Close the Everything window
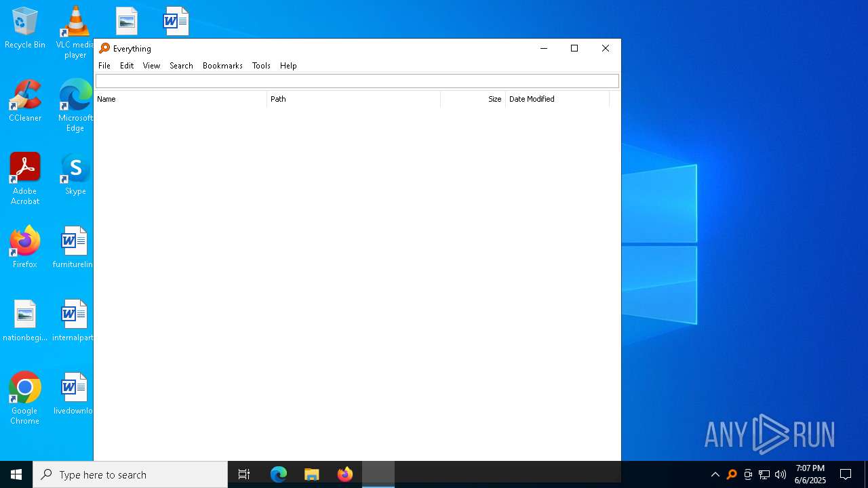The width and height of the screenshot is (868, 488). [606, 48]
